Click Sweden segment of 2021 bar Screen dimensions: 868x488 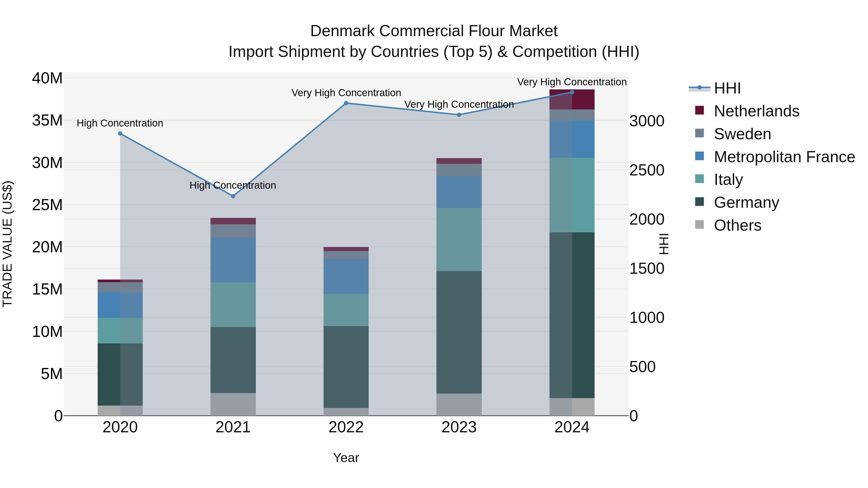[233, 231]
